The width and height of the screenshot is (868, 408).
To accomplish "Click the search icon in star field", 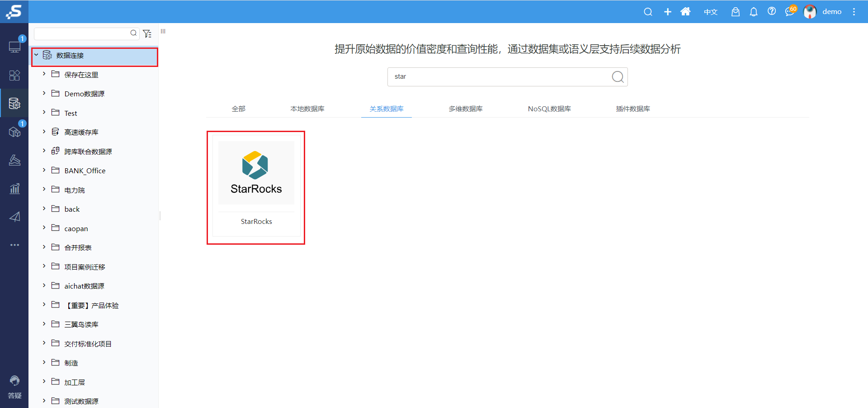I will click(x=618, y=77).
